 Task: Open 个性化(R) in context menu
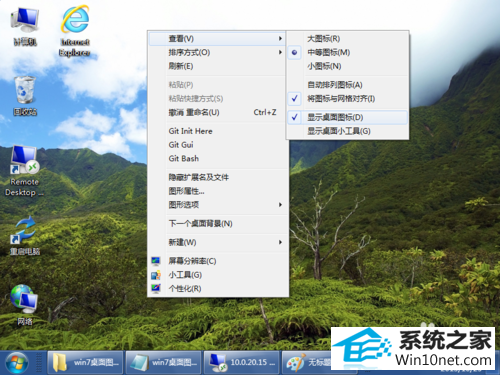pyautogui.click(x=218, y=289)
